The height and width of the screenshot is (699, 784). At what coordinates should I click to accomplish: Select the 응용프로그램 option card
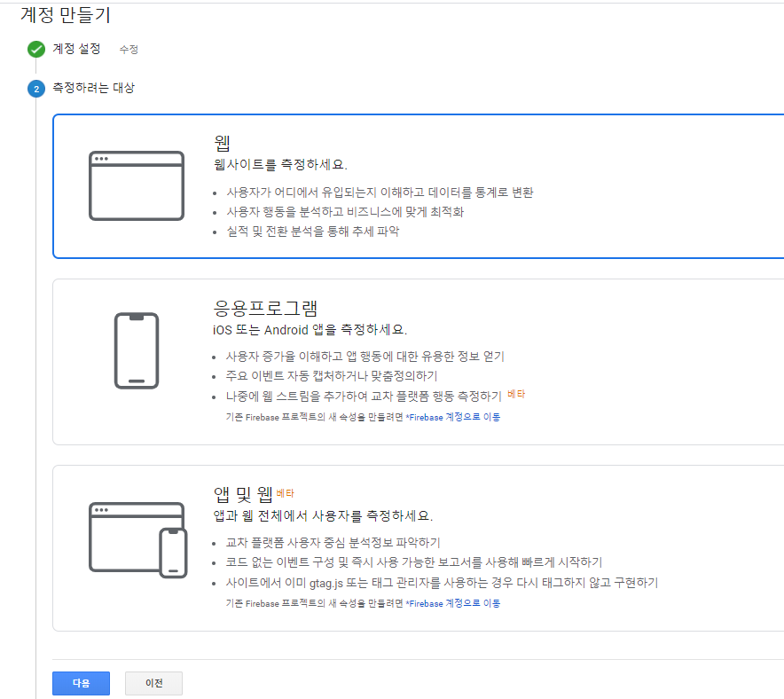tap(418, 362)
